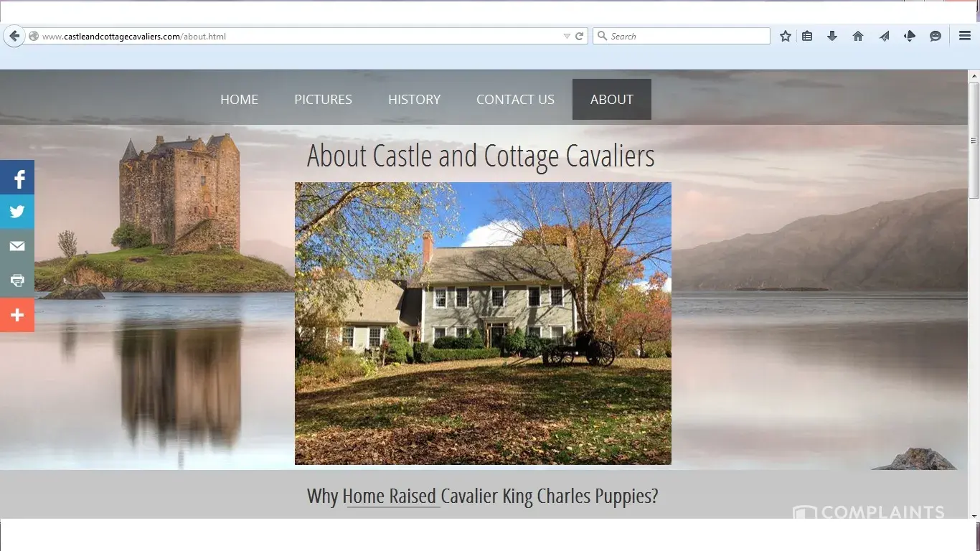Viewport: 980px width, 551px height.
Task: Click the 'About Castle and Cottage Cavaliers' heading
Action: click(481, 156)
